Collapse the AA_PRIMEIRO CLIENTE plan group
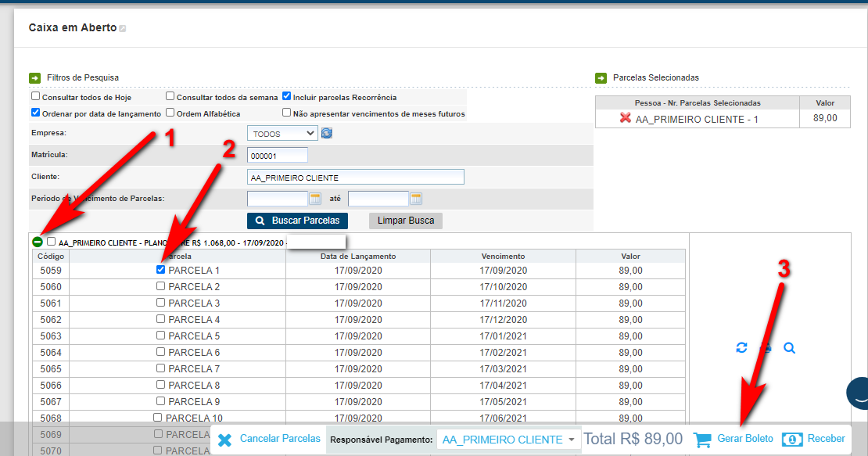 pos(38,242)
